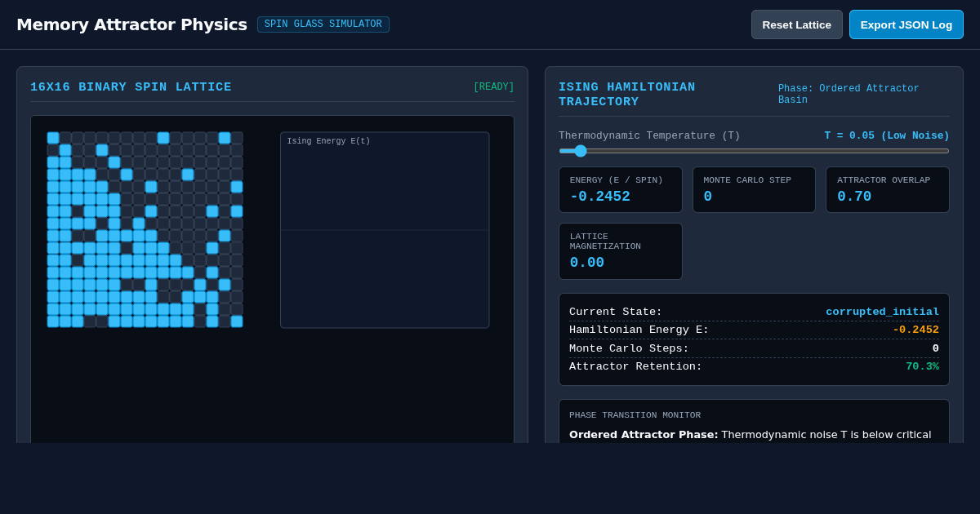Click the Phase: Ordered Attractor Basin label
Screen dimensions: 980x514
point(849,95)
